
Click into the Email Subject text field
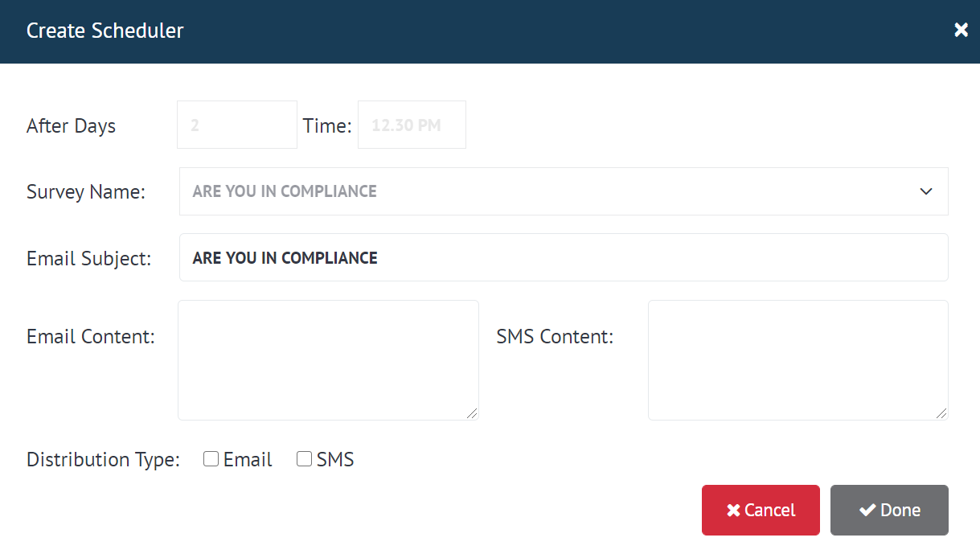[x=563, y=258]
